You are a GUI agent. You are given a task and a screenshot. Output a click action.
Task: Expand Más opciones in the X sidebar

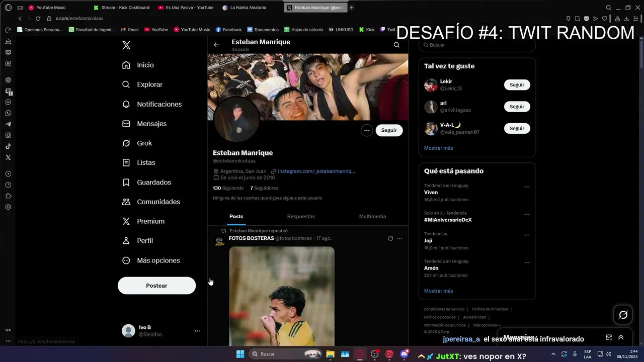click(151, 260)
